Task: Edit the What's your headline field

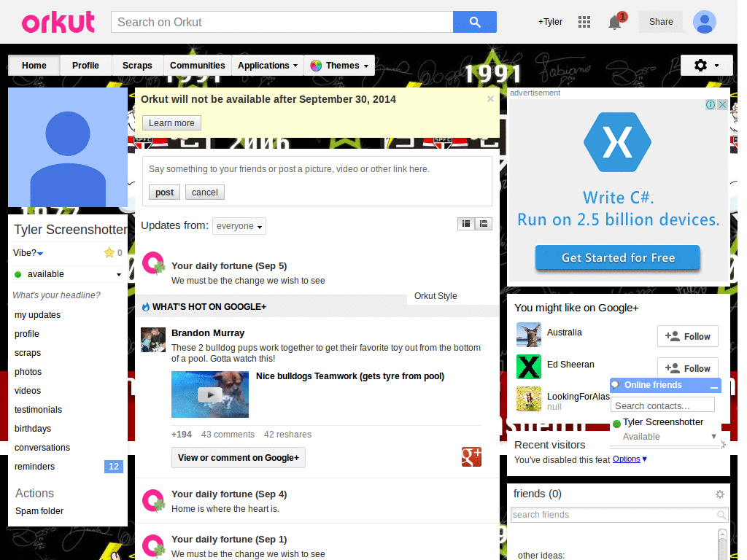Action: click(56, 295)
